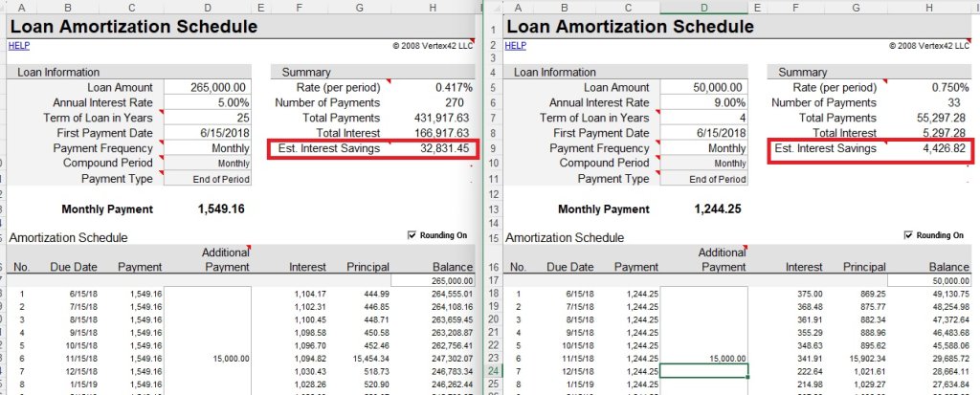Open Compound Period dropdown in left sheet
The width and height of the screenshot is (980, 395).
(x=208, y=164)
